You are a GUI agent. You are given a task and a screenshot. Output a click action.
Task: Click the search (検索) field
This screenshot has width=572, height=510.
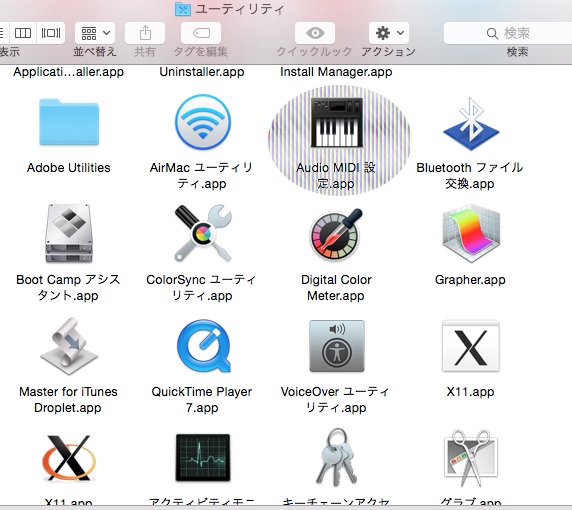(508, 33)
